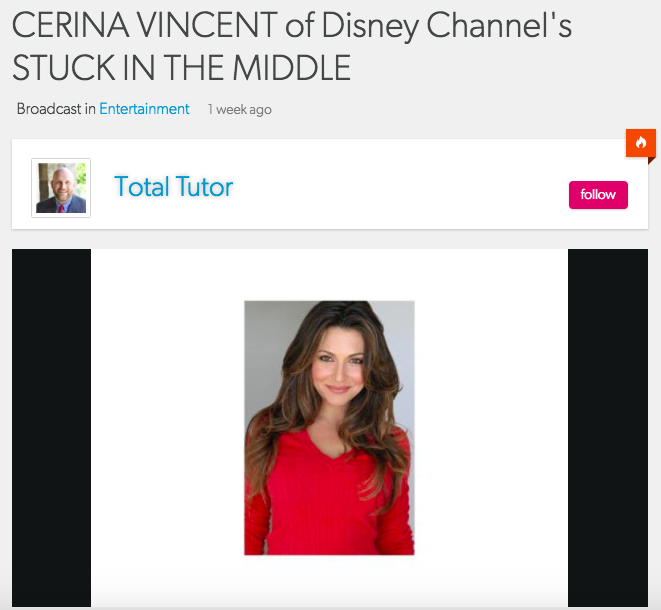The width and height of the screenshot is (661, 610).
Task: Open the Entertainment category link
Action: point(144,109)
